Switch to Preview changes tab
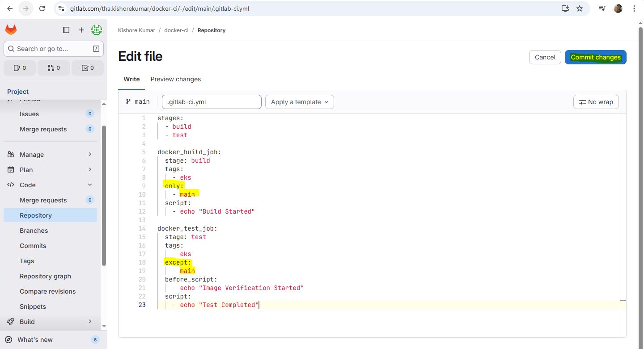644x349 pixels. [175, 79]
